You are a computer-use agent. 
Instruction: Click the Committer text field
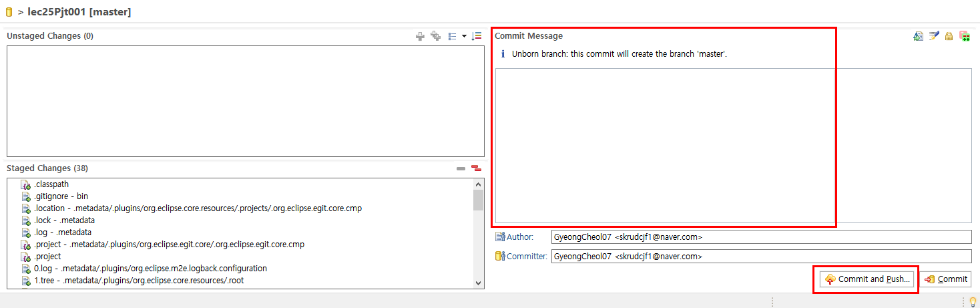pyautogui.click(x=761, y=257)
